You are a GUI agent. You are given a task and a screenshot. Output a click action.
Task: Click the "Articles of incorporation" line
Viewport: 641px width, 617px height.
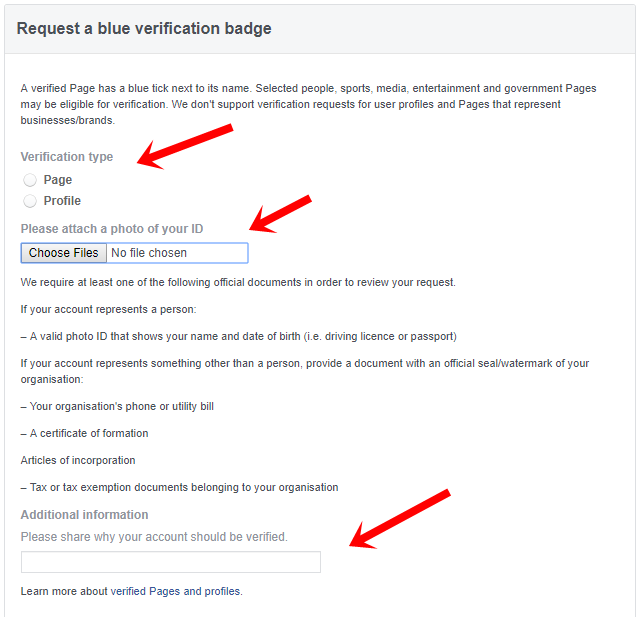(78, 460)
